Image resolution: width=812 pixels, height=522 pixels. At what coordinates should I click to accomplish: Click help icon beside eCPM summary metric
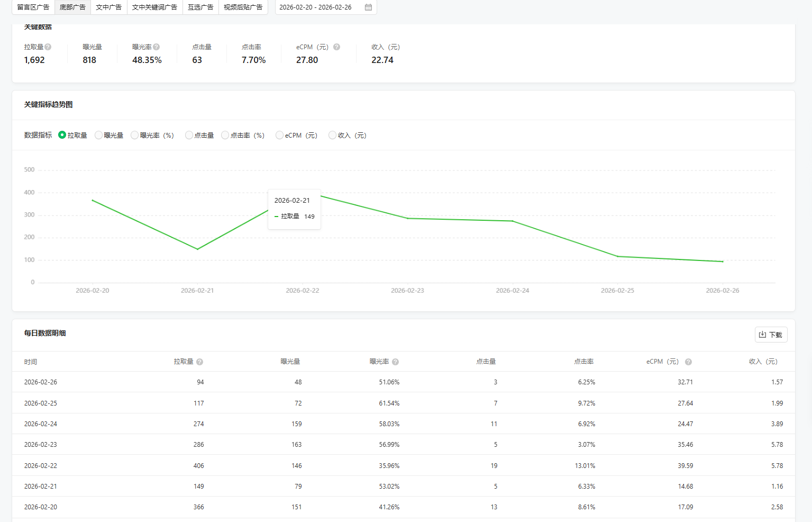point(336,47)
